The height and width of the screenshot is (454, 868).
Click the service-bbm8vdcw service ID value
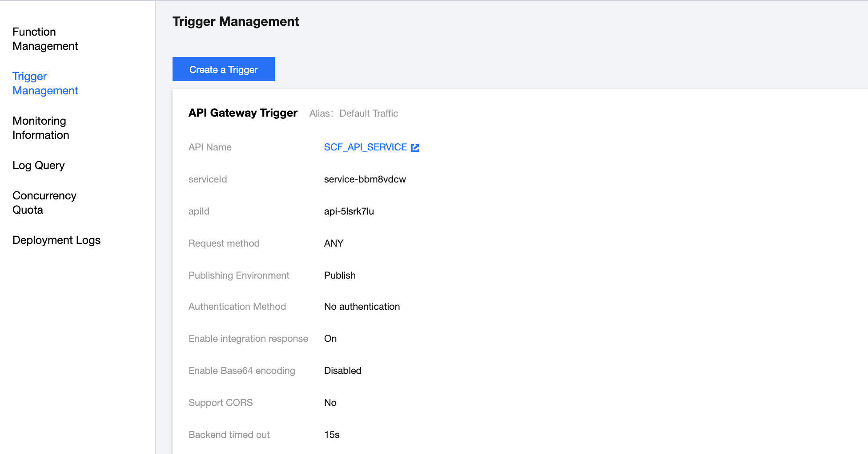365,179
